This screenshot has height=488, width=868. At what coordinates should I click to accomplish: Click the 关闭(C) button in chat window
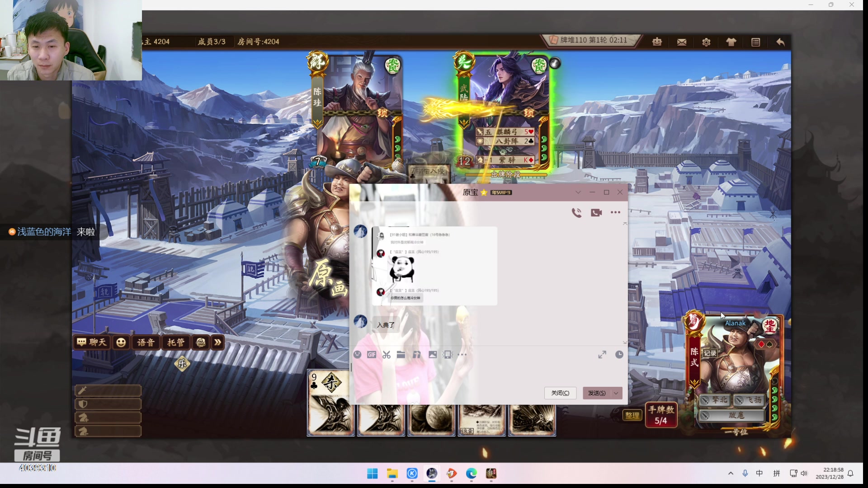560,393
